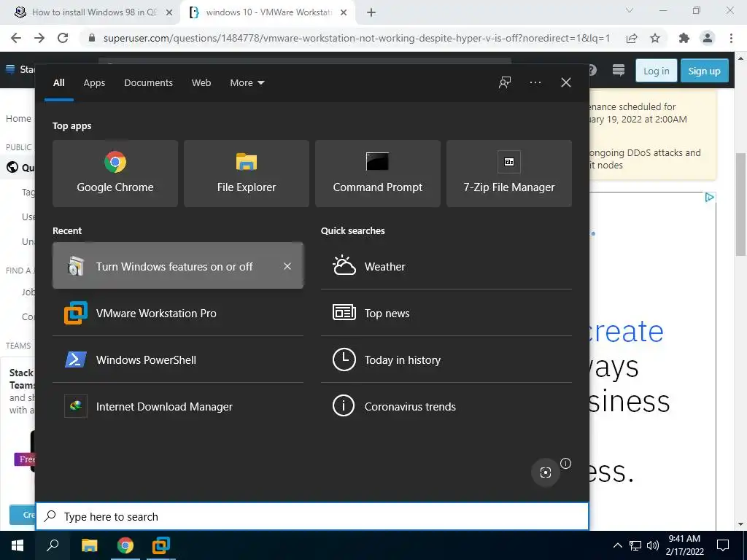
Task: Switch to the All search tab
Action: pos(58,83)
